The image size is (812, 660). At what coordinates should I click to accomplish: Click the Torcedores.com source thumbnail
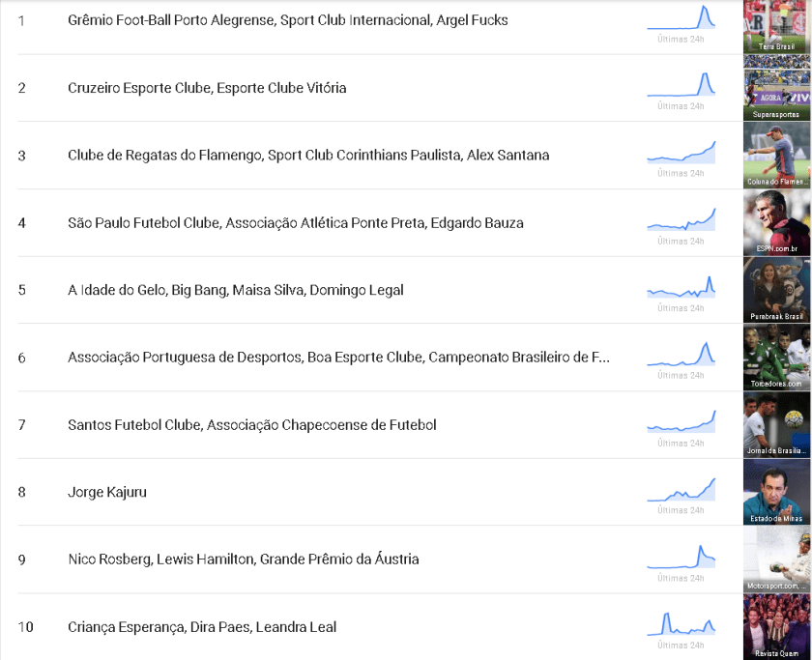[x=776, y=358]
